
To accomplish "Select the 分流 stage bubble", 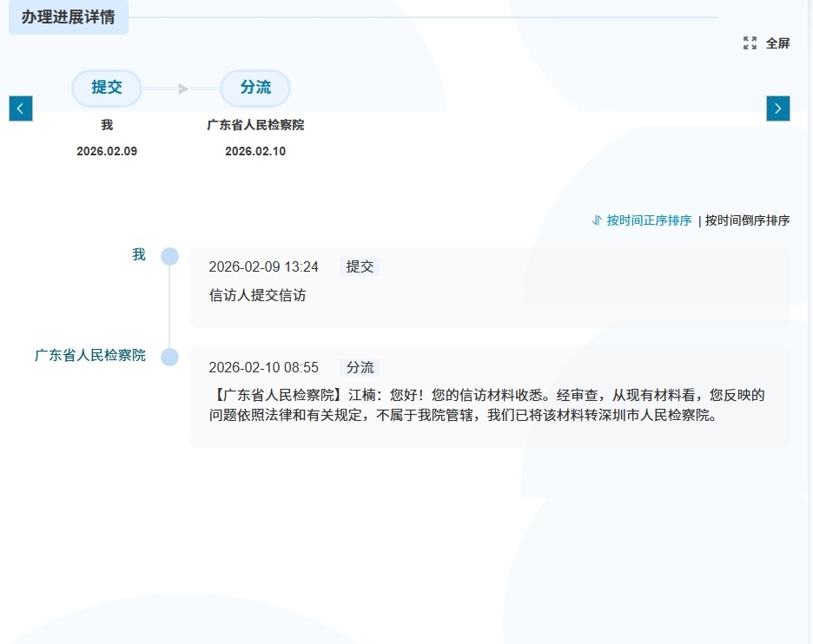I will [255, 88].
